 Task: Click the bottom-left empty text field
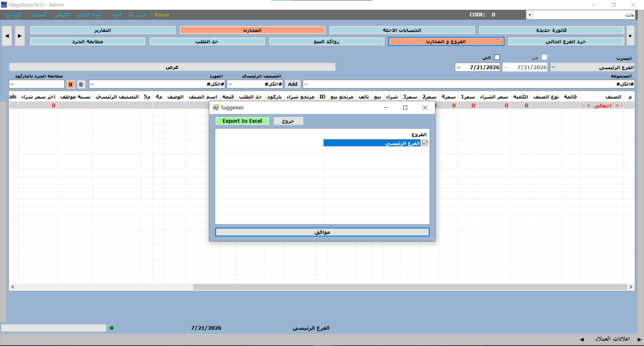(x=54, y=328)
